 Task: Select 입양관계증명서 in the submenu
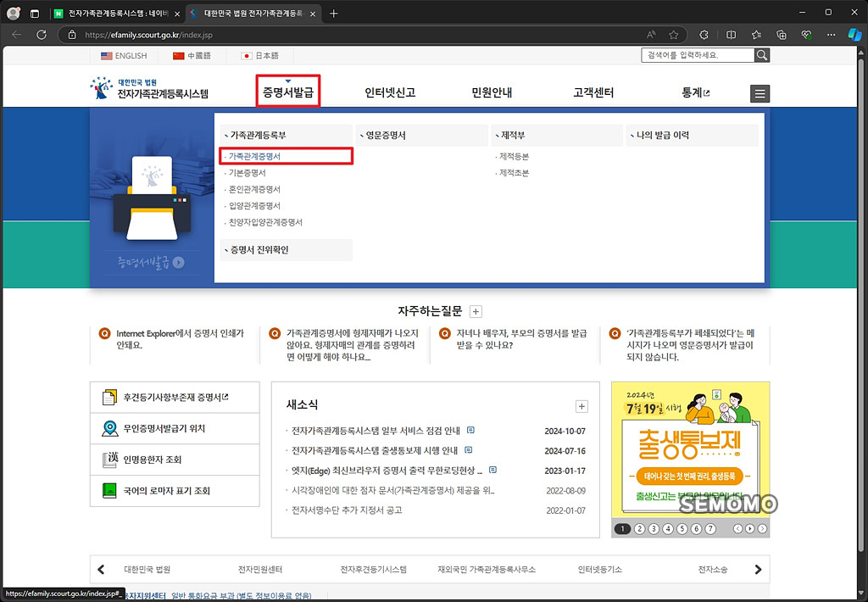pos(254,205)
